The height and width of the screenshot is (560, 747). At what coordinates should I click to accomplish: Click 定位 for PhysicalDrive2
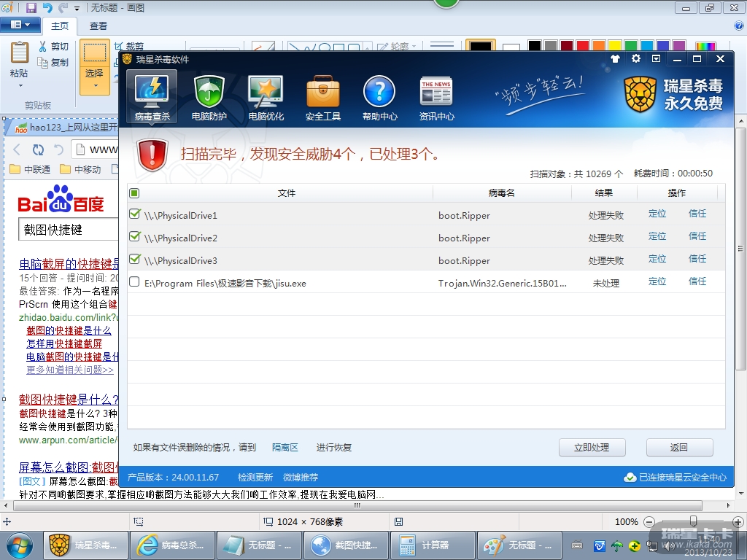click(x=657, y=236)
